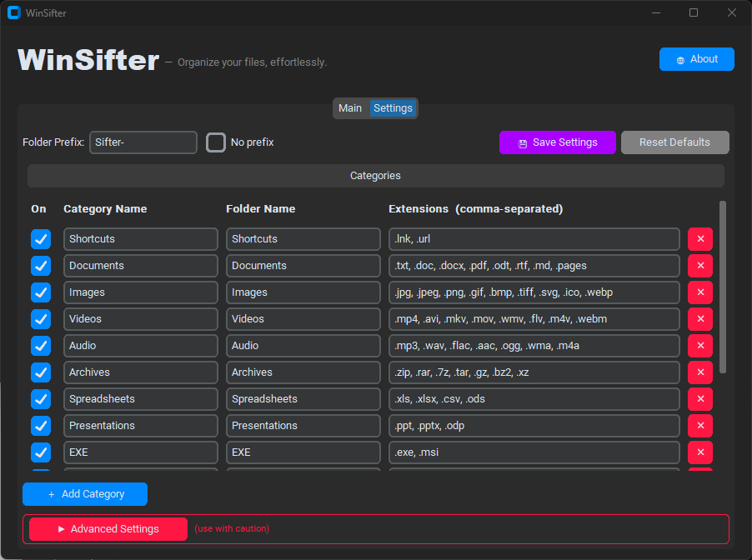Click the Spreadsheets folder name field

(x=303, y=399)
